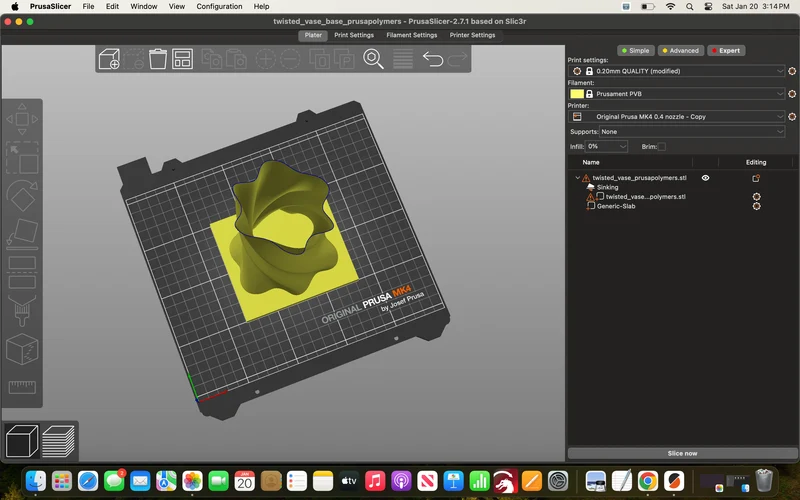This screenshot has width=800, height=500.
Task: Click the Add object cube icon
Action: point(109,59)
